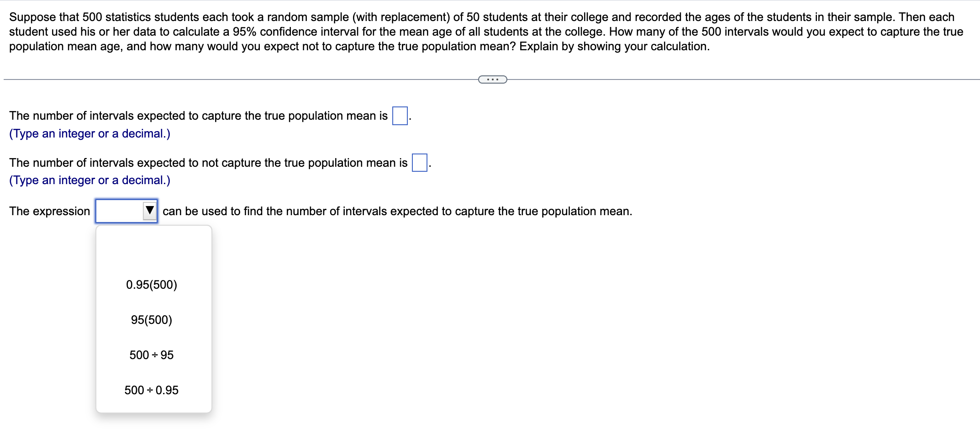Screen dimensions: 980x434
Task: Click 'The expression' label text
Action: click(x=49, y=211)
